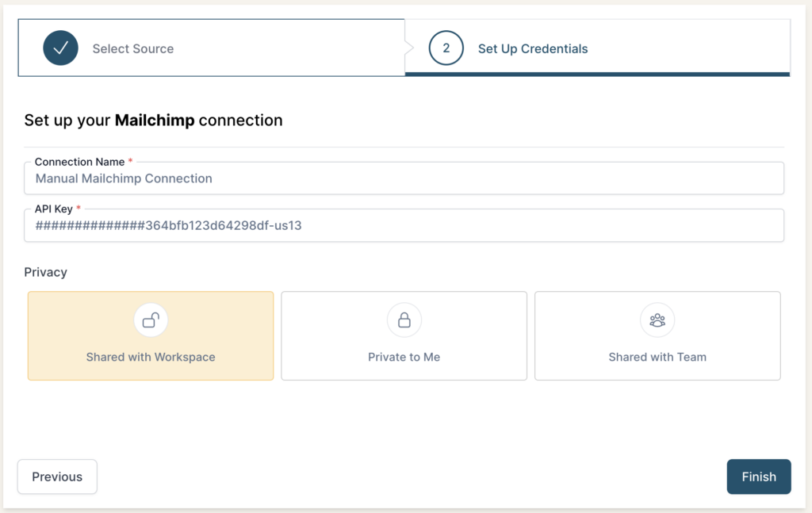The height and width of the screenshot is (513, 812).
Task: Click the step 2 number circle
Action: (x=446, y=48)
